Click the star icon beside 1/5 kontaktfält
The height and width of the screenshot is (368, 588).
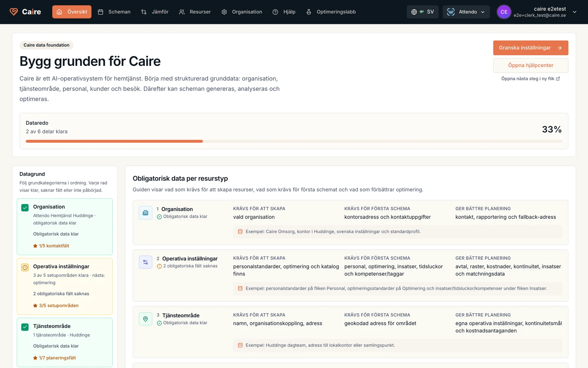click(35, 246)
